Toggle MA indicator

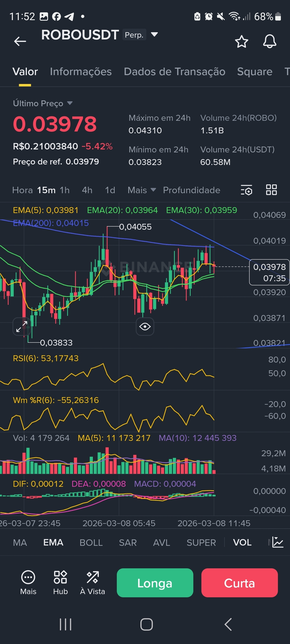pos(20,543)
